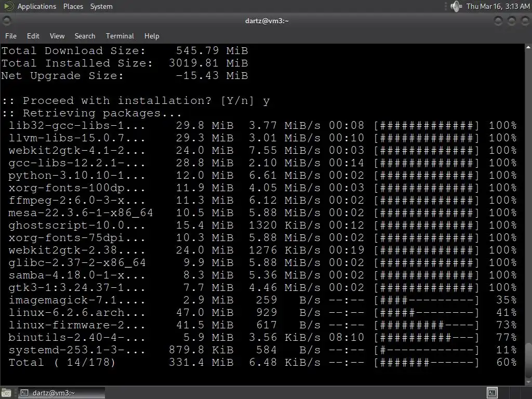Click the samba-4.18.0-1-x... package name
The height and width of the screenshot is (399, 532).
77,275
